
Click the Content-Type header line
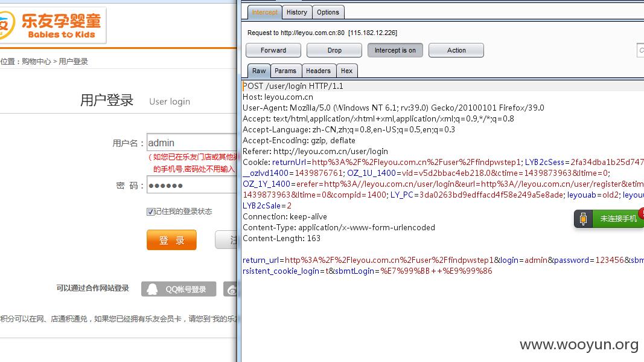point(339,227)
